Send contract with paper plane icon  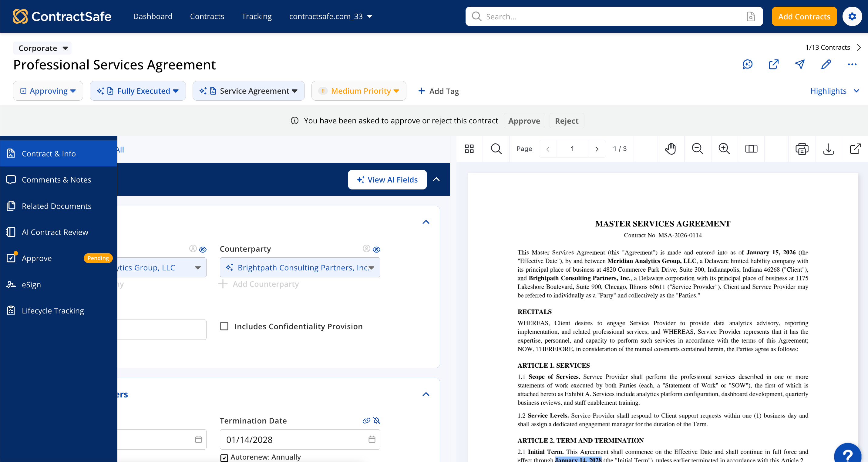tap(799, 64)
